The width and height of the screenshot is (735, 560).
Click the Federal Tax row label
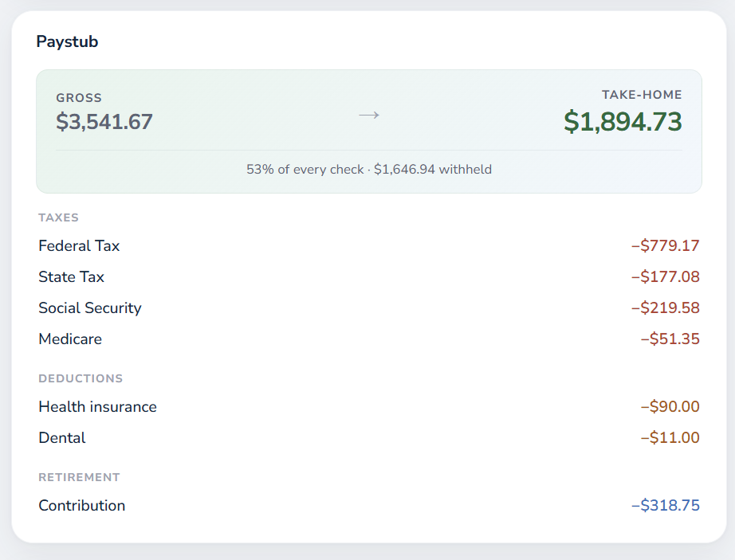click(79, 246)
